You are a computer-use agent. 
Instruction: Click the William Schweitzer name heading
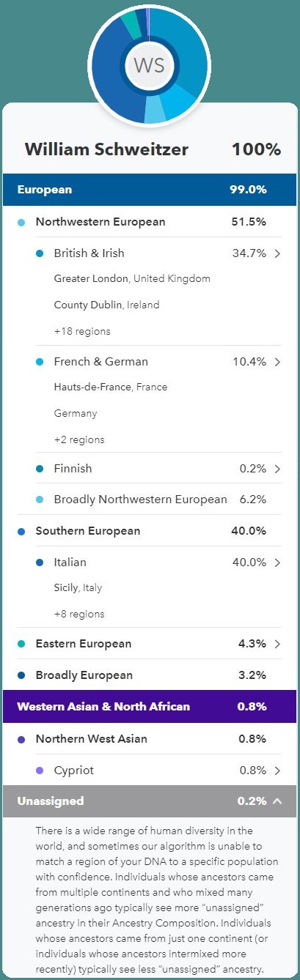tap(106, 149)
